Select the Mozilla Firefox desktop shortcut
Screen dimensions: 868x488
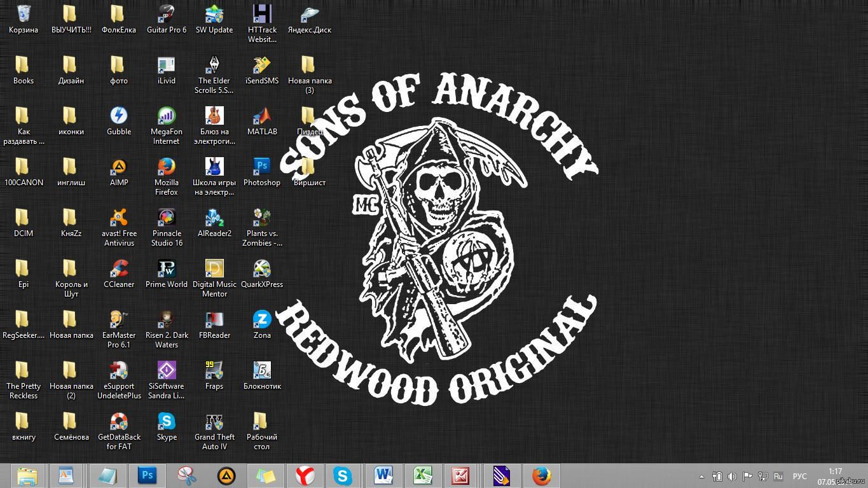coord(167,176)
